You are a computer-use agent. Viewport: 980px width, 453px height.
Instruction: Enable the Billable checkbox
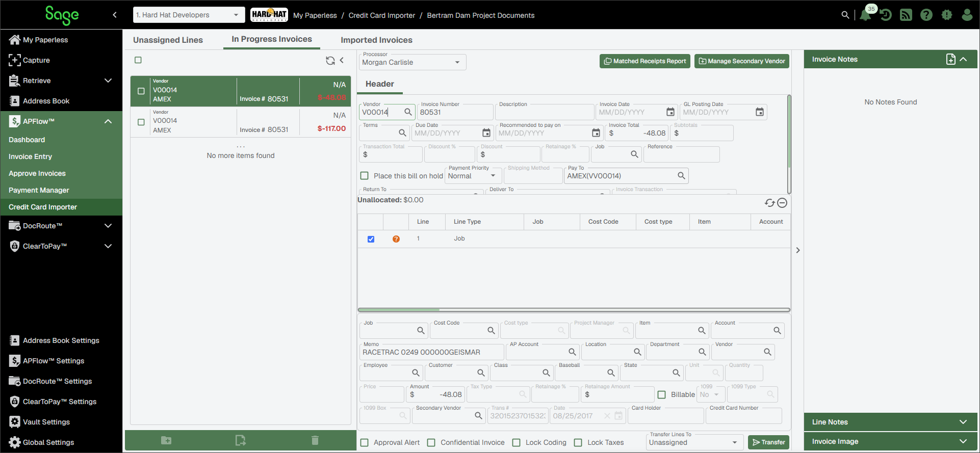[x=662, y=394]
